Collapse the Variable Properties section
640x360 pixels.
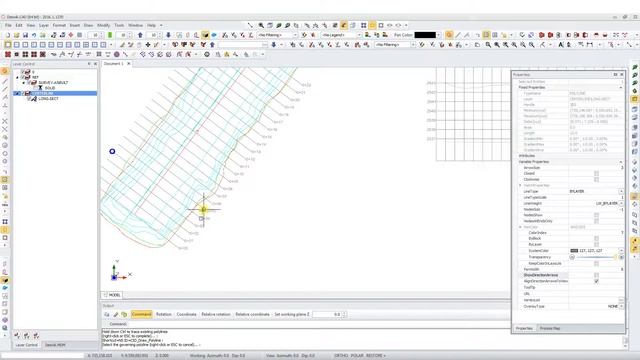pos(621,162)
